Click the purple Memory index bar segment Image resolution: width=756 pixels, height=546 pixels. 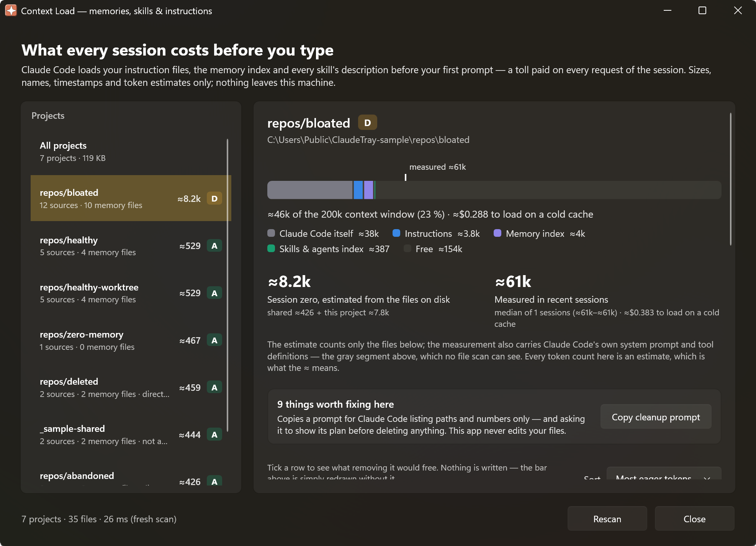368,190
